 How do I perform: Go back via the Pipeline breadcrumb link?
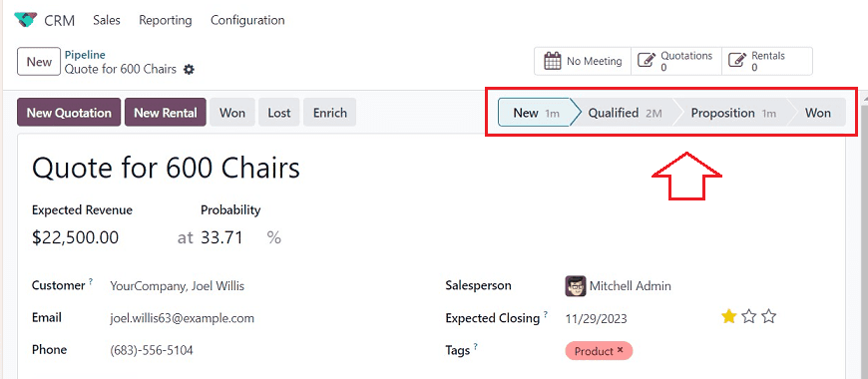(85, 55)
